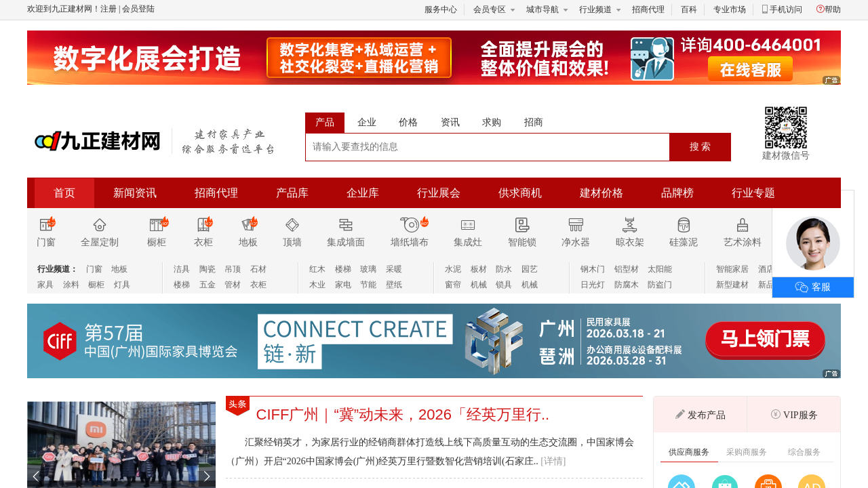Open 招商代理 in main navigation bar
Image resolution: width=868 pixels, height=488 pixels.
216,193
